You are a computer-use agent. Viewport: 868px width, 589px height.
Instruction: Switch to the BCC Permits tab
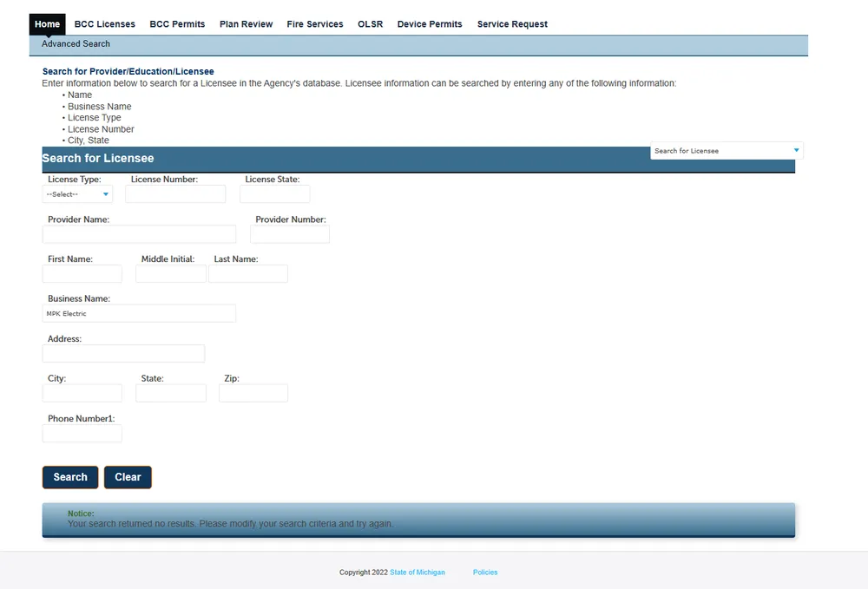[177, 24]
